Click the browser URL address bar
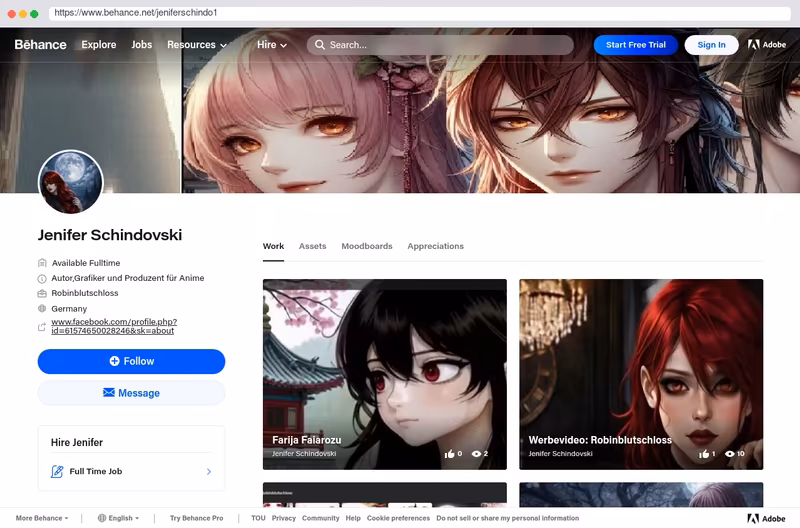Image resolution: width=800 pixels, height=528 pixels. (x=419, y=13)
